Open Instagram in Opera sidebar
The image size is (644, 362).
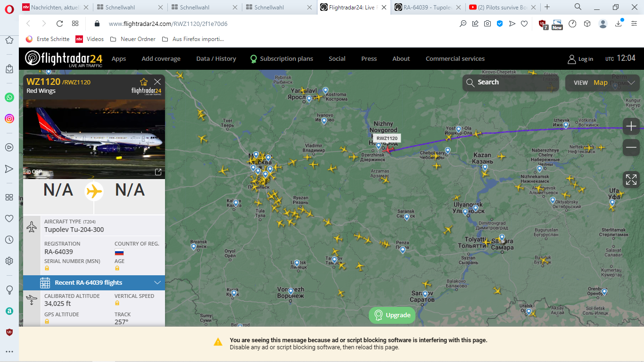[x=9, y=119]
